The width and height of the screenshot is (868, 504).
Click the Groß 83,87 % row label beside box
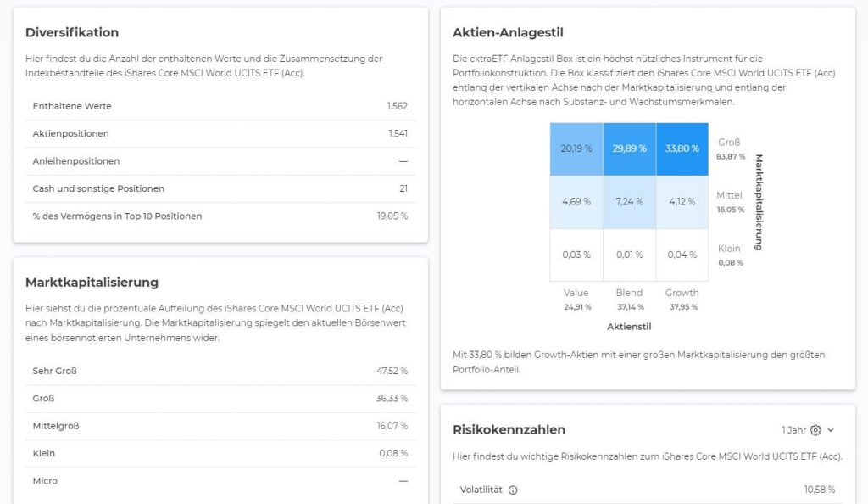click(x=730, y=149)
